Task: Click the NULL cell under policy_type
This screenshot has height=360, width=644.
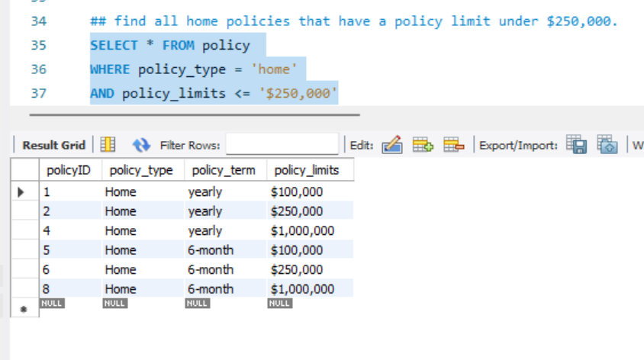Action: click(114, 304)
